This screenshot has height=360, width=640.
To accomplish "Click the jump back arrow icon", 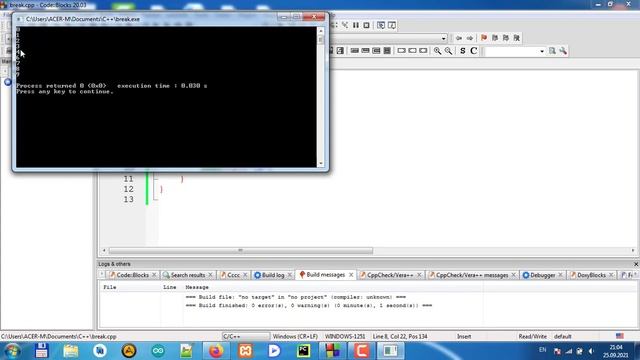I will pos(459,38).
